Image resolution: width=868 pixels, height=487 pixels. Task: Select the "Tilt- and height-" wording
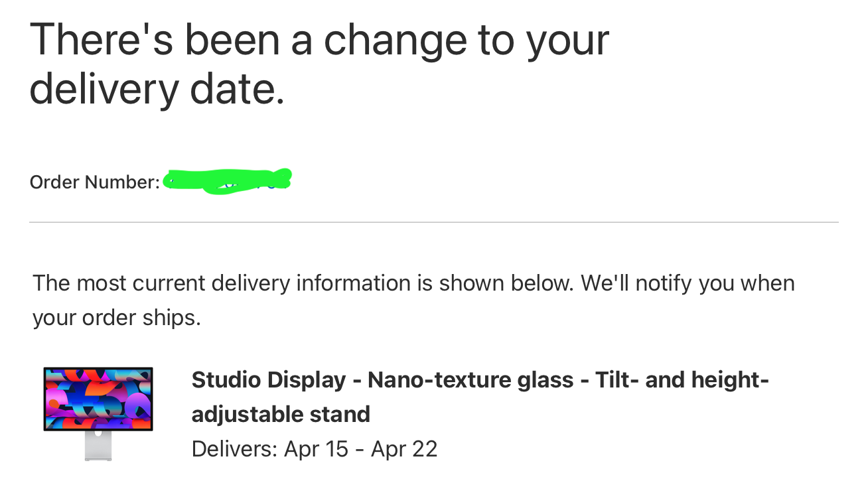[x=682, y=380]
